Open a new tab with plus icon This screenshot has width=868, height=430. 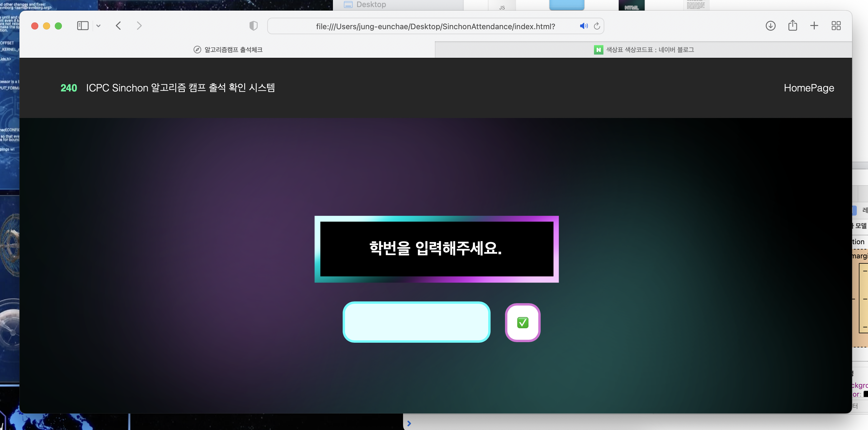coord(814,26)
